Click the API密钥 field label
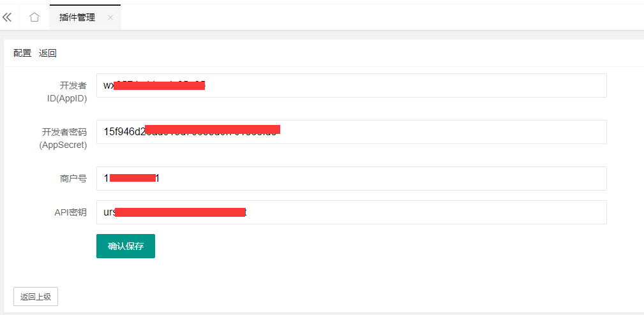Image resolution: width=644 pixels, height=315 pixels. [71, 212]
